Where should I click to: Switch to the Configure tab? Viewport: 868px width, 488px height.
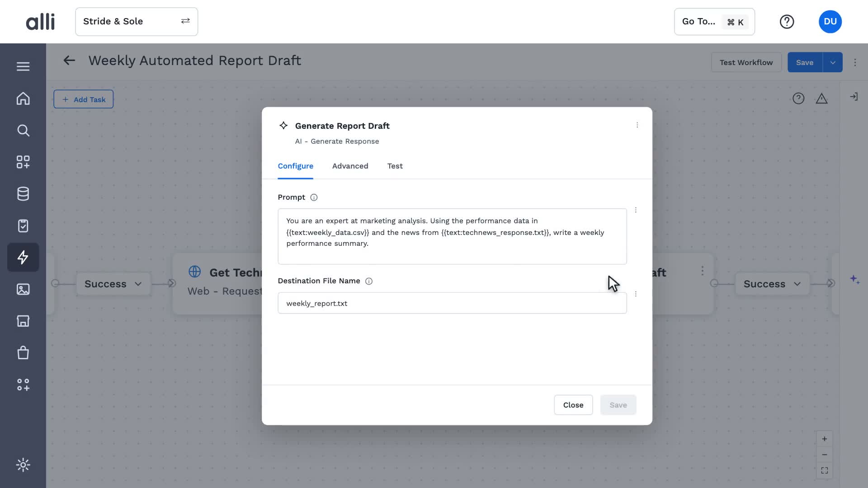[295, 166]
